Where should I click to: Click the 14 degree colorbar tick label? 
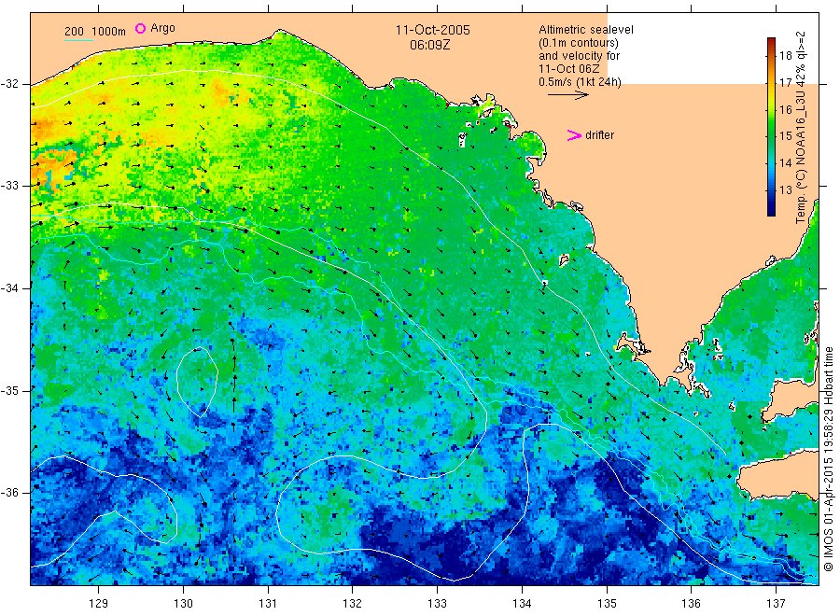(785, 162)
